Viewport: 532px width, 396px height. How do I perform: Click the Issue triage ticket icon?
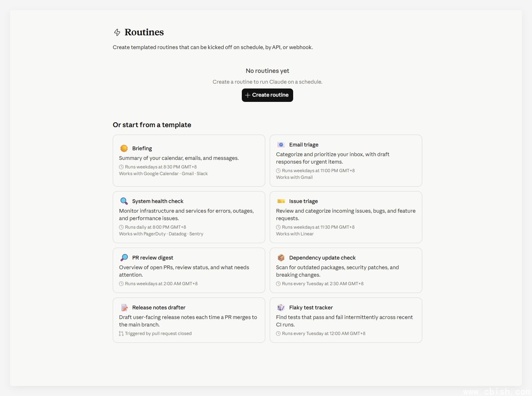pos(281,201)
